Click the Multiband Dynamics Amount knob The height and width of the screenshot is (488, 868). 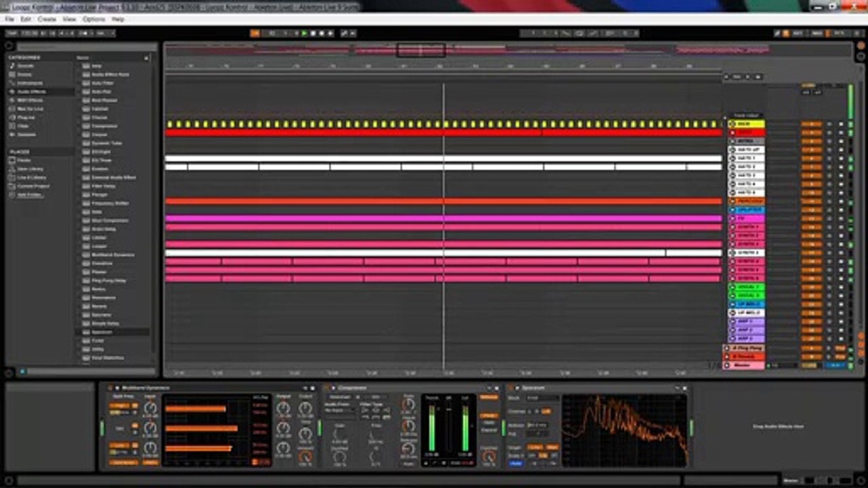click(306, 457)
